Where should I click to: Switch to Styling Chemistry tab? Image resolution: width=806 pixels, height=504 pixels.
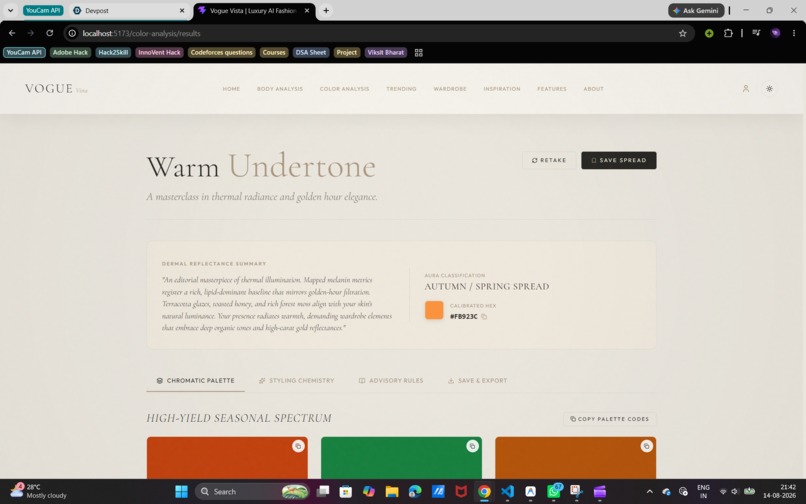point(296,381)
